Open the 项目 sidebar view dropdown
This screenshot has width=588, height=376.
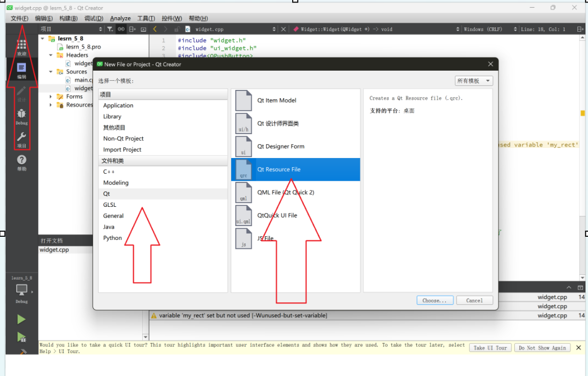click(x=71, y=29)
